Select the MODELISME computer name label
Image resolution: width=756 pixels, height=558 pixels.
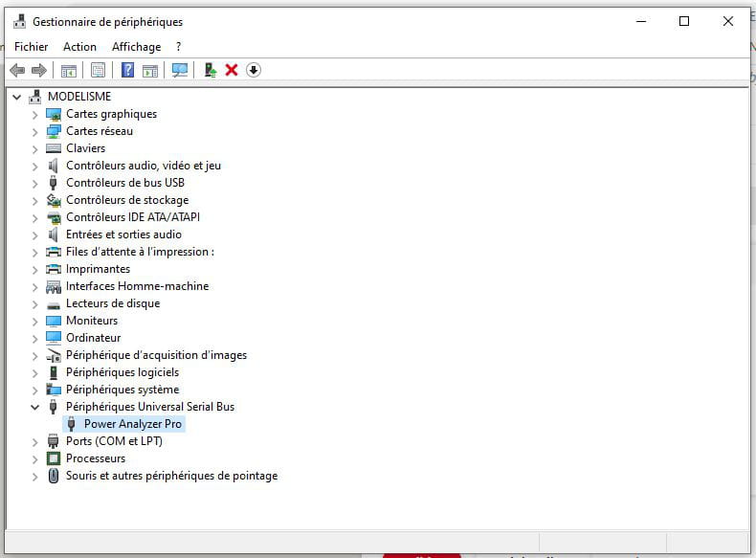(x=79, y=97)
